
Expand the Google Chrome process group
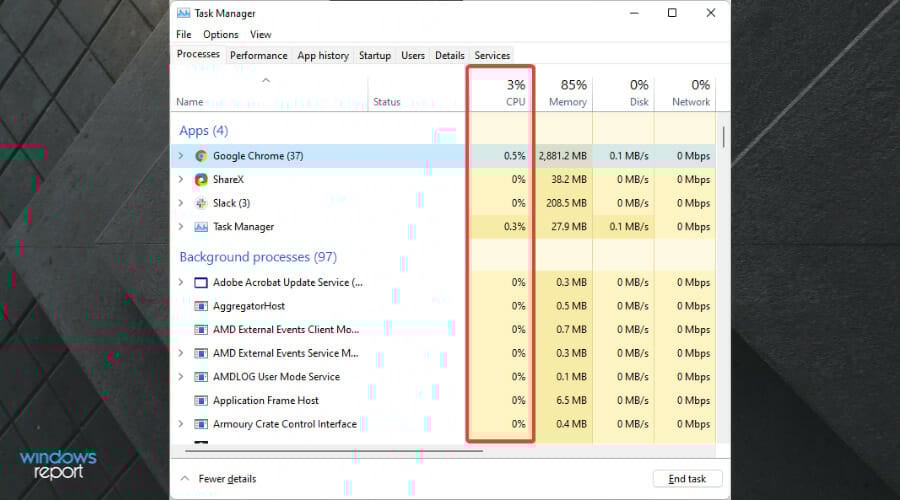(x=181, y=156)
